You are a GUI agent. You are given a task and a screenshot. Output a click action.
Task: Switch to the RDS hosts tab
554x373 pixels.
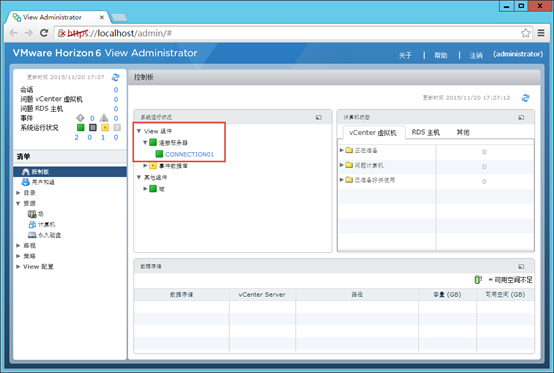point(425,132)
